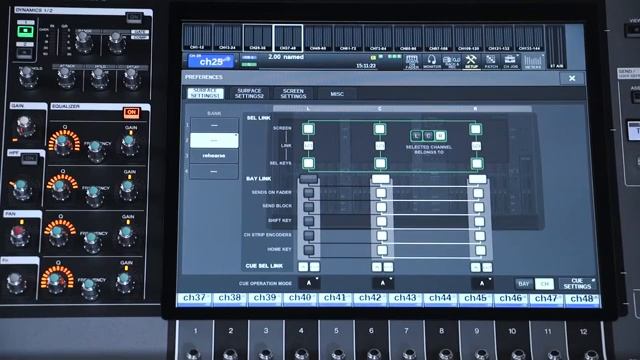Select bank 4 in the BANK list

coord(214,171)
